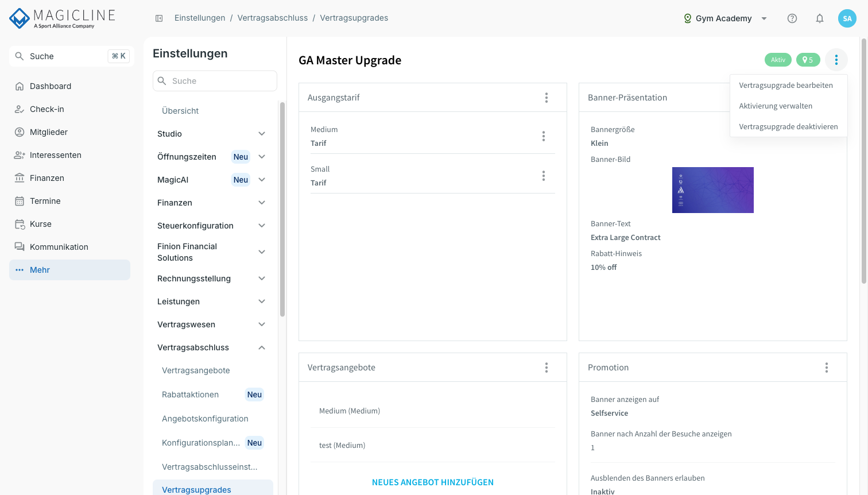The height and width of the screenshot is (495, 868).
Task: Open the notifications bell
Action: pyautogui.click(x=820, y=18)
